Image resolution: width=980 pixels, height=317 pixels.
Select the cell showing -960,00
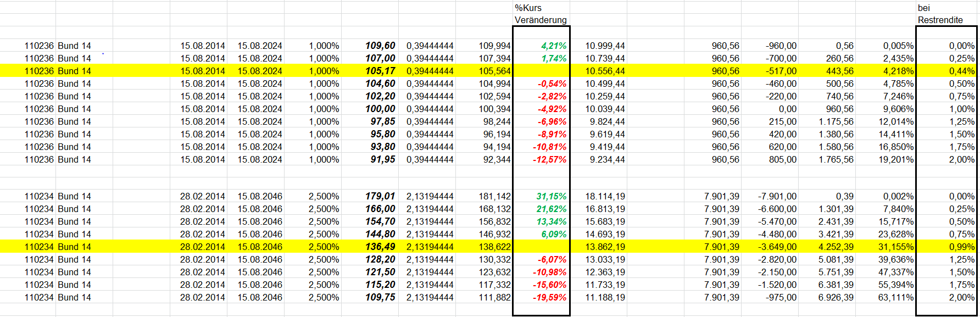pos(770,46)
